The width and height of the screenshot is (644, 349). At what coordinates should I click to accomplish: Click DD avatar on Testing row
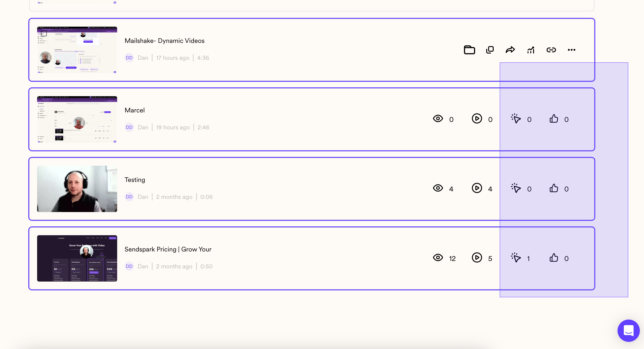[129, 197]
